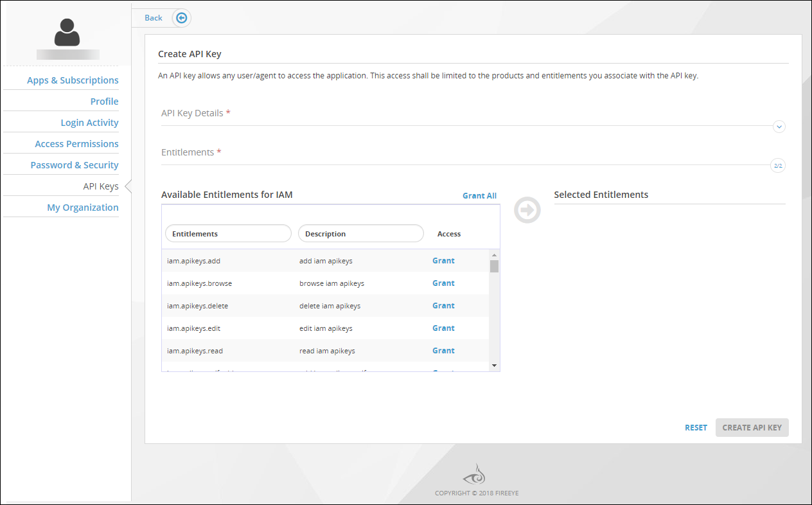812x505 pixels.
Task: Click Grant All link
Action: (479, 196)
